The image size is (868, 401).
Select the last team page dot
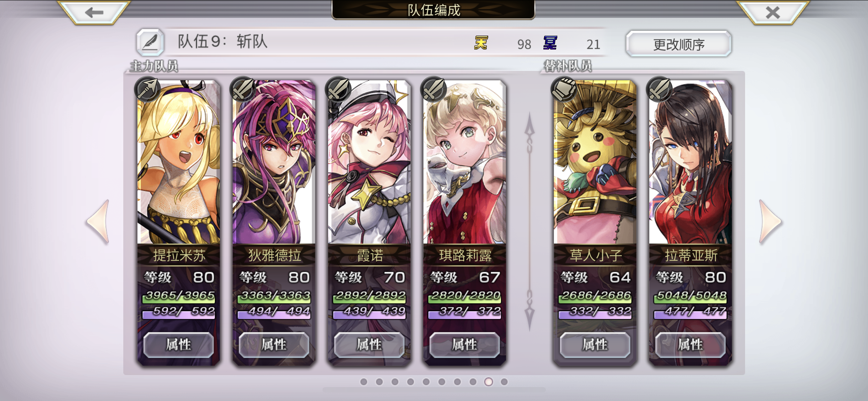[x=504, y=382]
